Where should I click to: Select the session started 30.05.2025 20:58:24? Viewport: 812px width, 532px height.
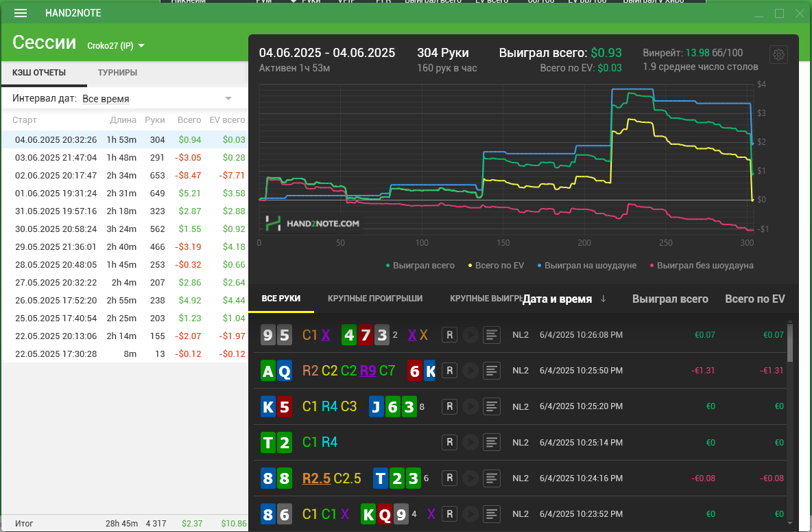[124, 229]
